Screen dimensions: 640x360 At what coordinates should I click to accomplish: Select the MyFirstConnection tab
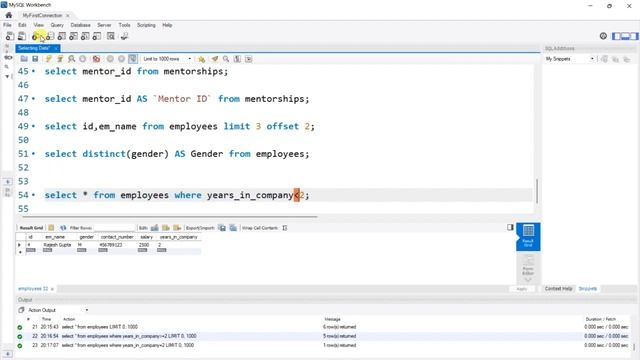pos(42,16)
